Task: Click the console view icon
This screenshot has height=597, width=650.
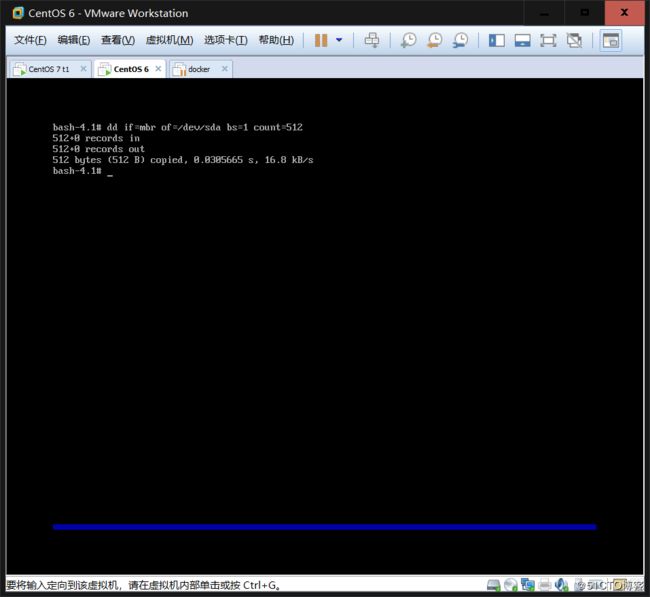Action: tap(610, 40)
